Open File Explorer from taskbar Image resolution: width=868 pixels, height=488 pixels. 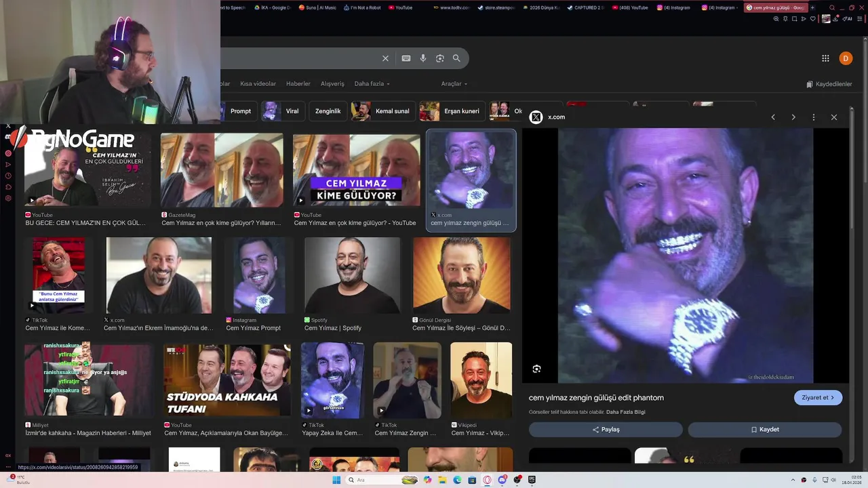pos(441,480)
